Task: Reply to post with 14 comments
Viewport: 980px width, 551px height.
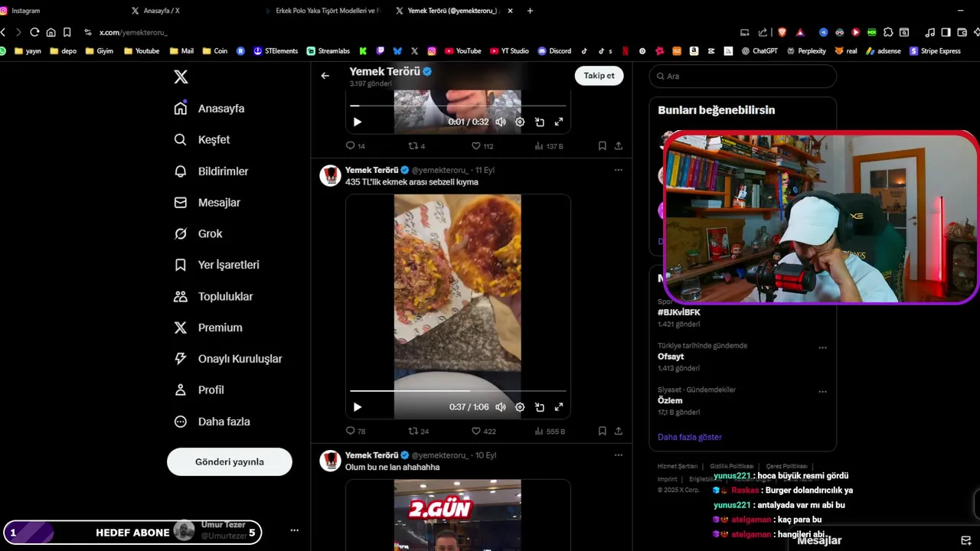Action: click(355, 145)
